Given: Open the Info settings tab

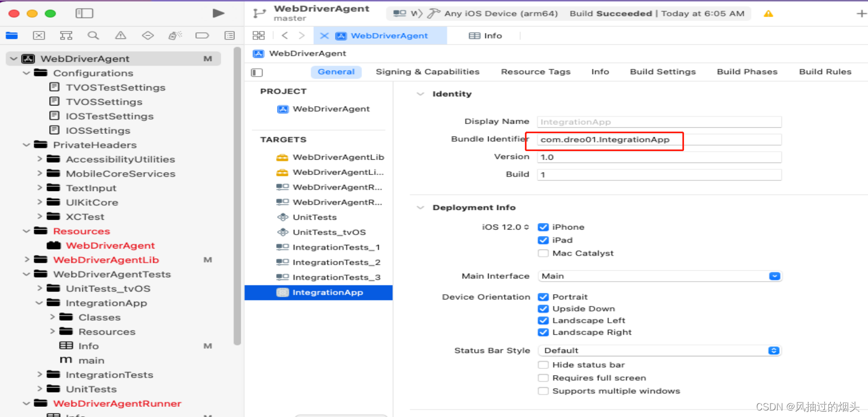Looking at the screenshot, I should click(600, 72).
